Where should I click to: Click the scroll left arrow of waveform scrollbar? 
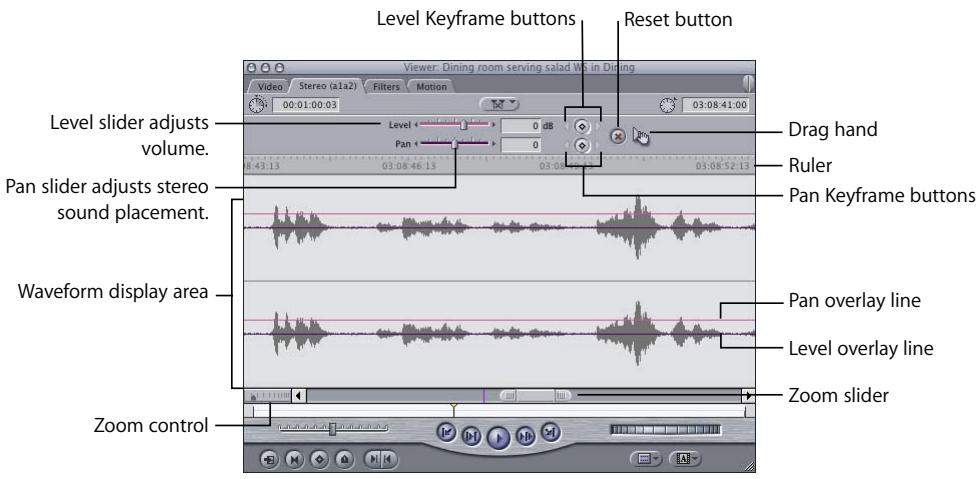click(x=299, y=395)
